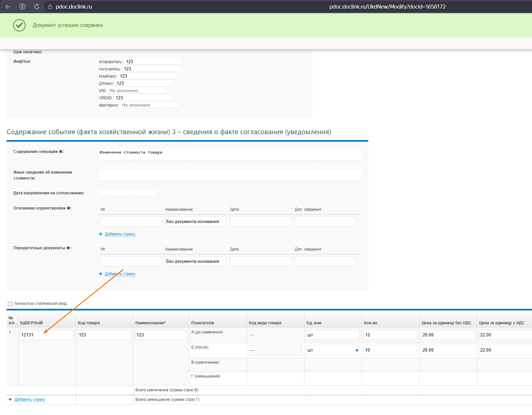
Task: Click the plus icon under Передаточные документы
Action: [x=101, y=274]
